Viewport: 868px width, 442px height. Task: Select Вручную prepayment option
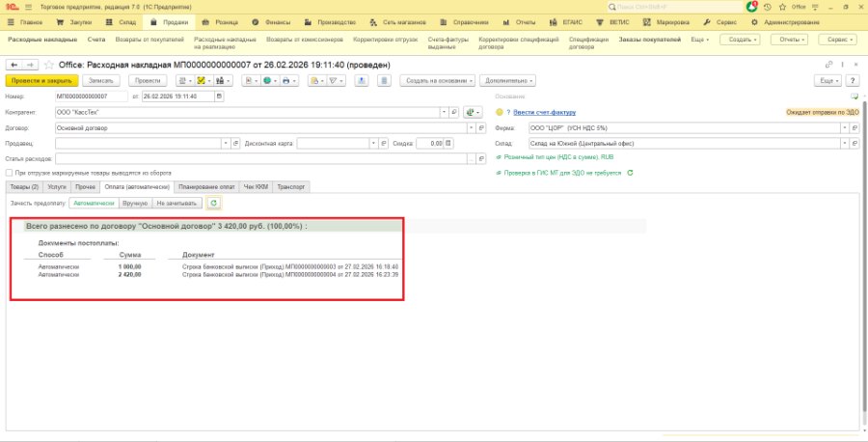pyautogui.click(x=136, y=204)
